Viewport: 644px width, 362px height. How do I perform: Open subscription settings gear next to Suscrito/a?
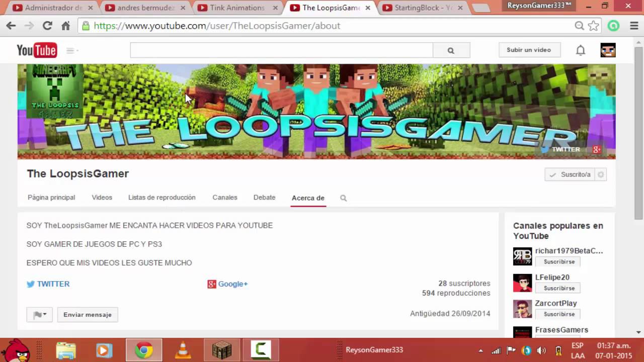click(601, 174)
